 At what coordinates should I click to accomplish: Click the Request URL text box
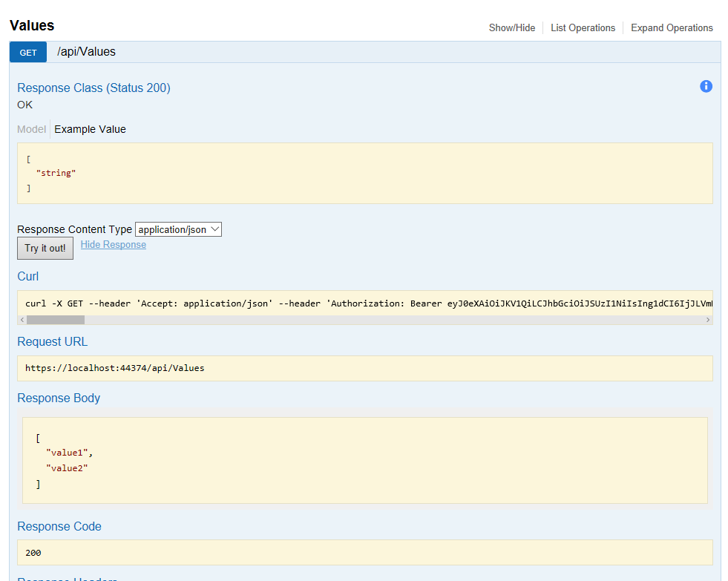(x=364, y=368)
